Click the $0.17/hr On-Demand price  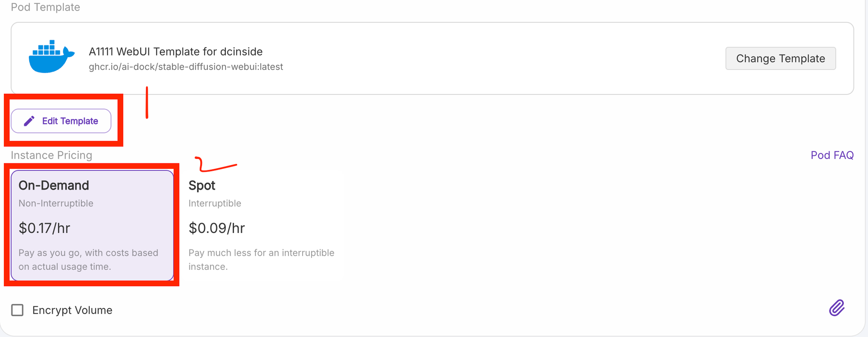click(x=44, y=228)
